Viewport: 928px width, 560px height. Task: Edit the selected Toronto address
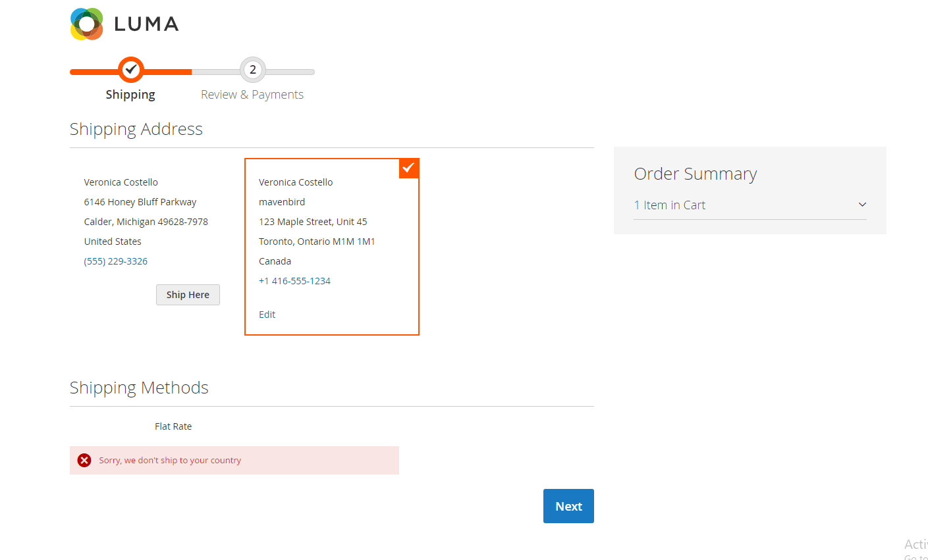[267, 315]
